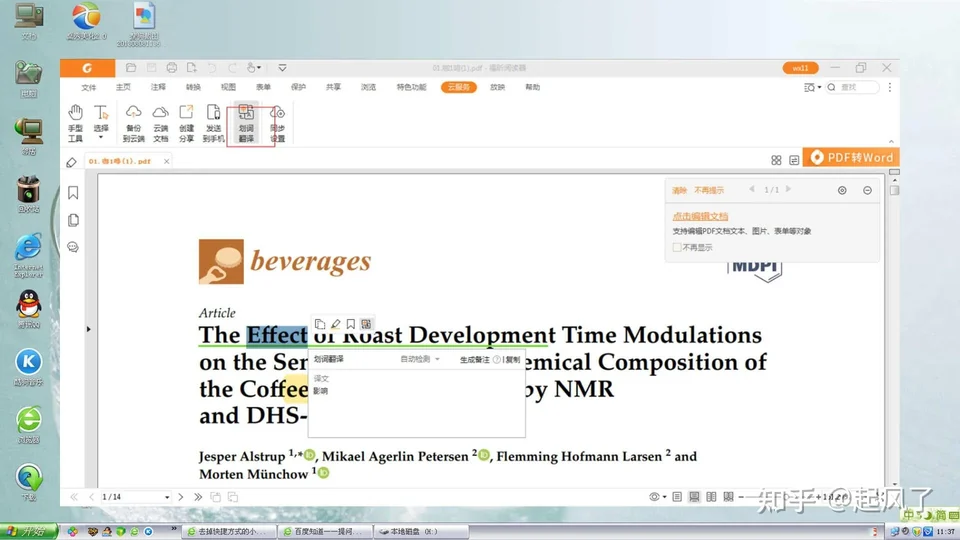Viewport: 960px width, 540px height.
Task: Click the bookmark icon in selection popup
Action: pos(351,324)
